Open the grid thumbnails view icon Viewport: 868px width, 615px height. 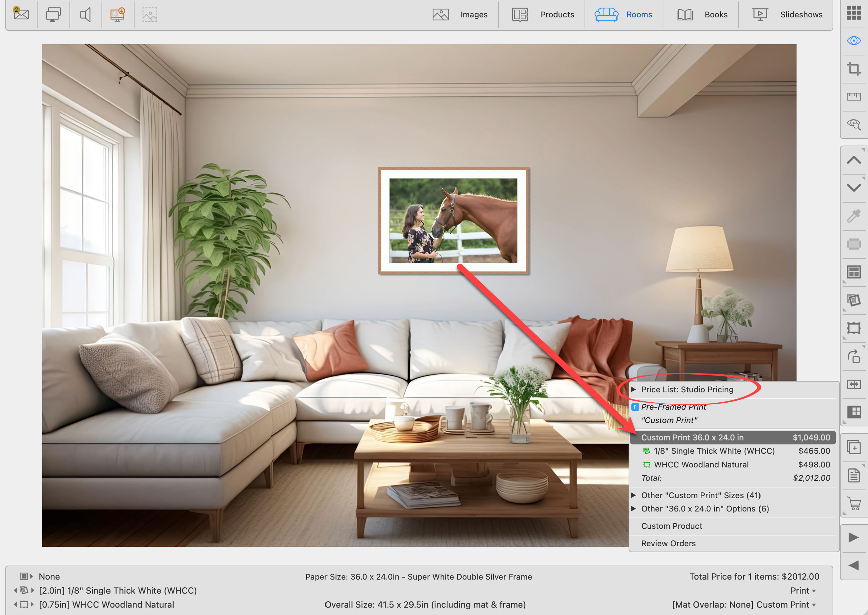(854, 13)
